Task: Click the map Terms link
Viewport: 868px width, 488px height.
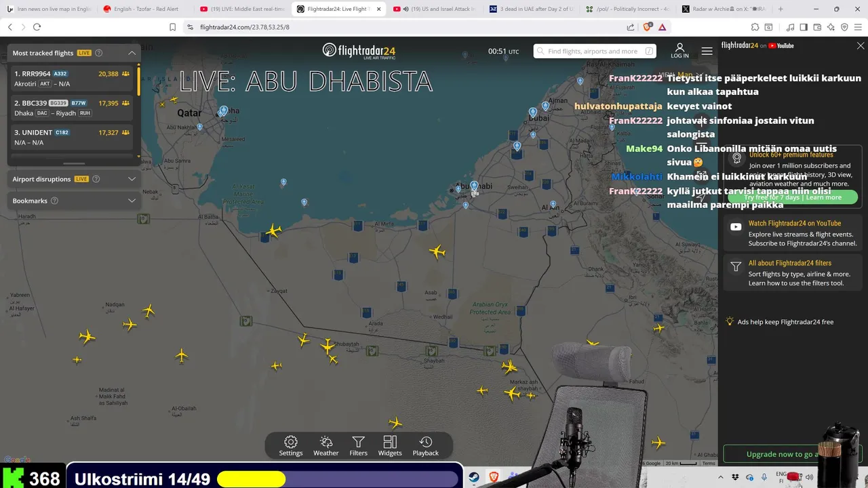Action: pyautogui.click(x=708, y=464)
